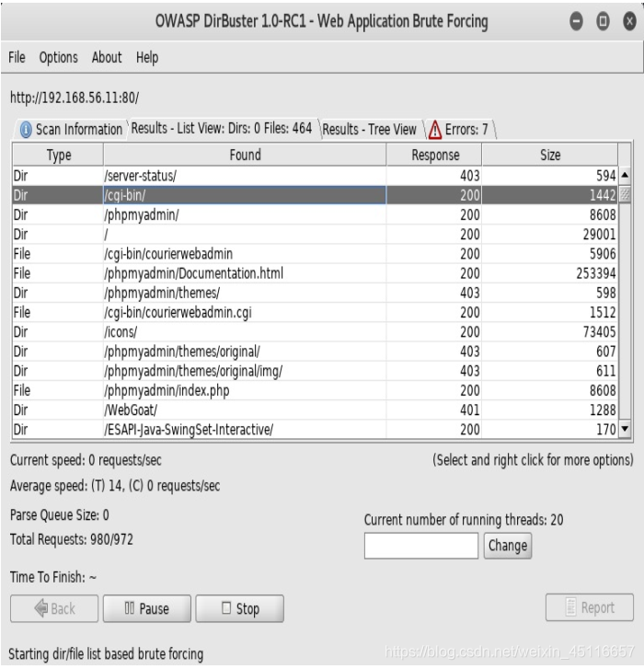Select the /phpmyadmin/index.php row
The width and height of the screenshot is (644, 669).
[316, 391]
